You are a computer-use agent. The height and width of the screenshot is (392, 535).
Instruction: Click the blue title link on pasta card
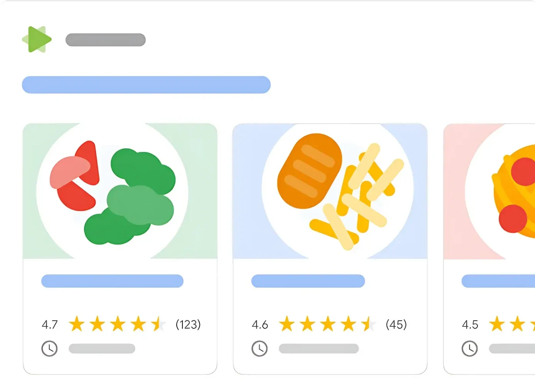498,281
